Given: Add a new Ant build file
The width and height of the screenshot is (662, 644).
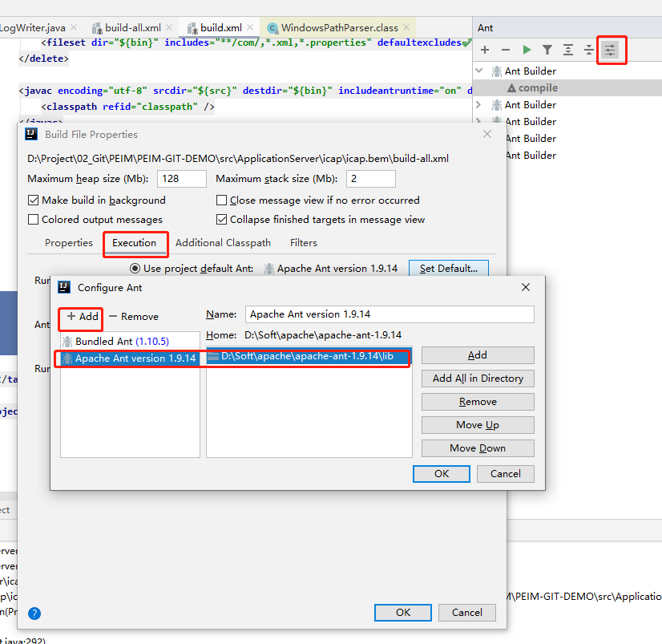Looking at the screenshot, I should coord(484,50).
